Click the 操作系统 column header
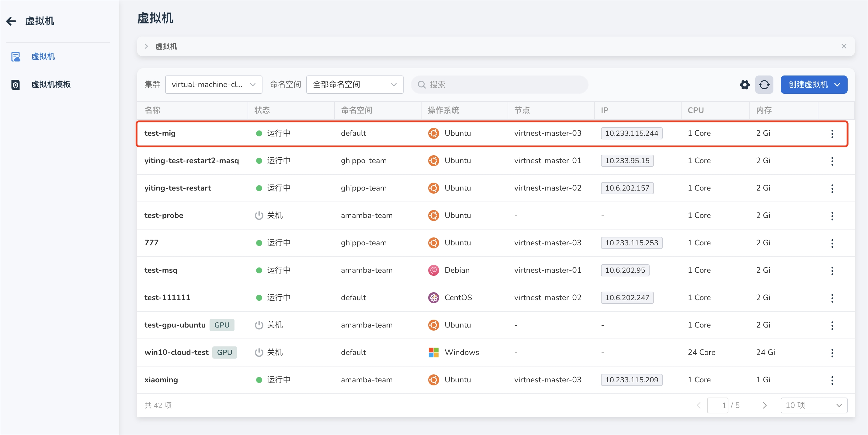This screenshot has height=435, width=868. point(443,110)
